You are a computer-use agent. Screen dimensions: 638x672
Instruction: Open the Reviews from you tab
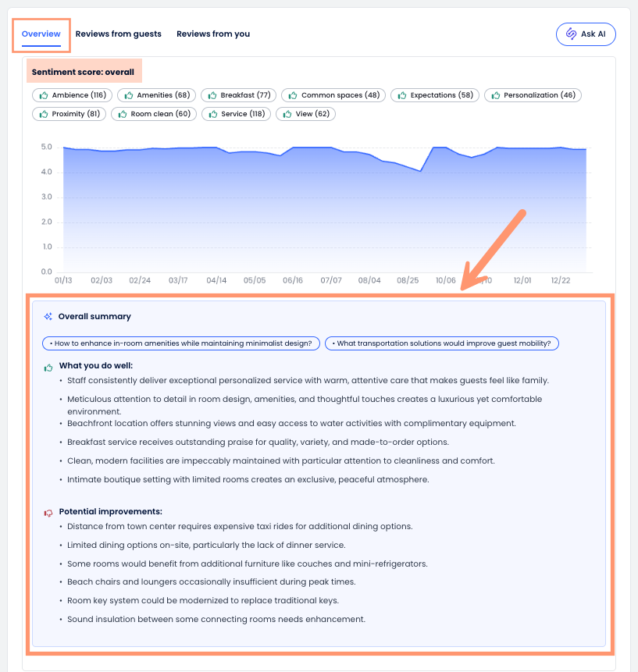pyautogui.click(x=213, y=34)
